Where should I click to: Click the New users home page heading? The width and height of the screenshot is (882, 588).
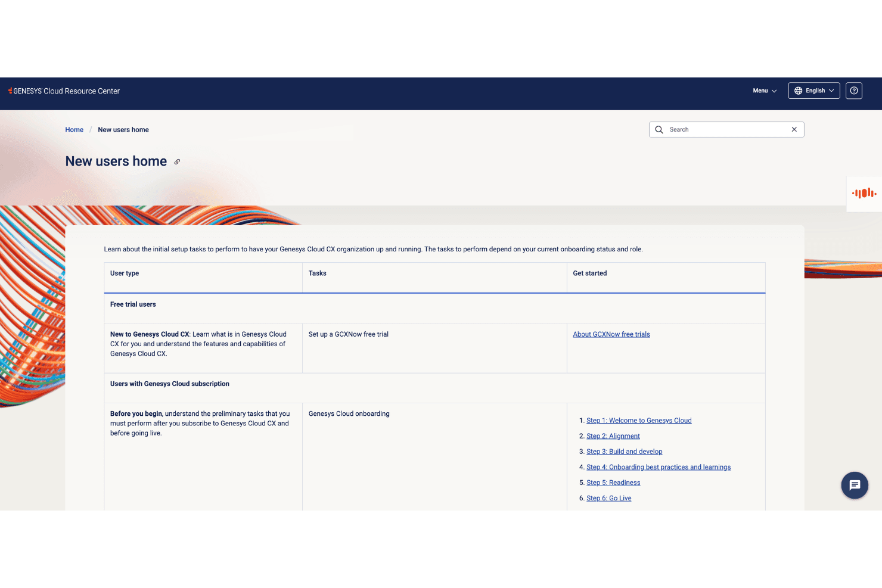(116, 161)
